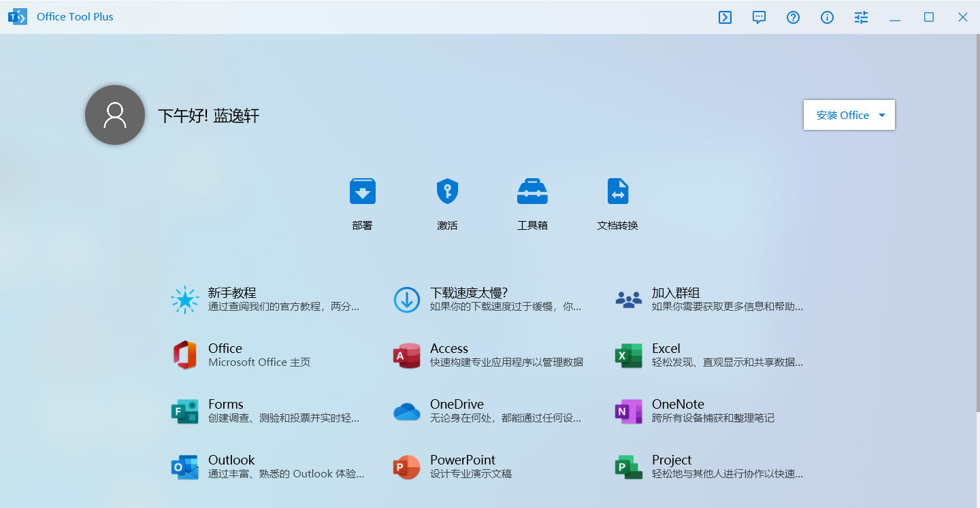Click the vertical scrollbar on right edge
The height and width of the screenshot is (508, 980).
tap(977, 224)
